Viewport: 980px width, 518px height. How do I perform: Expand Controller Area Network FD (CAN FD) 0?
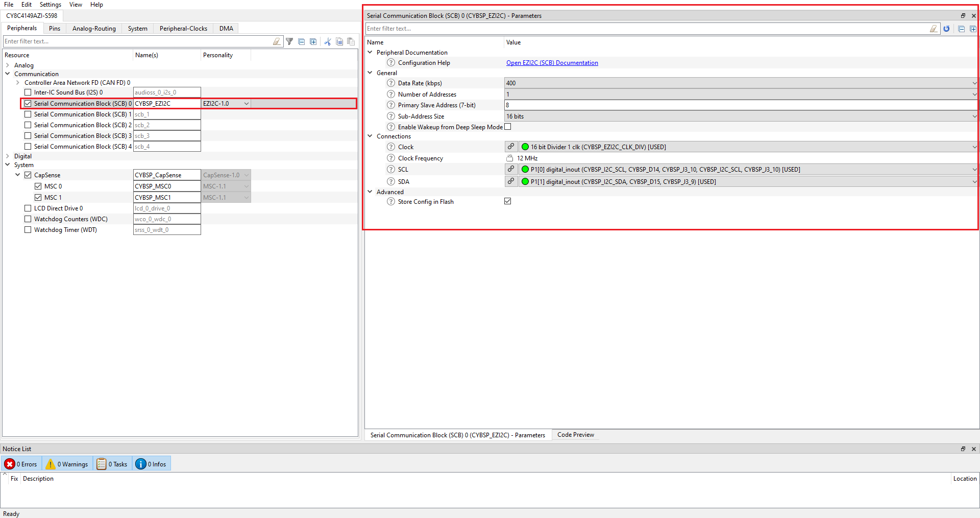pyautogui.click(x=18, y=83)
